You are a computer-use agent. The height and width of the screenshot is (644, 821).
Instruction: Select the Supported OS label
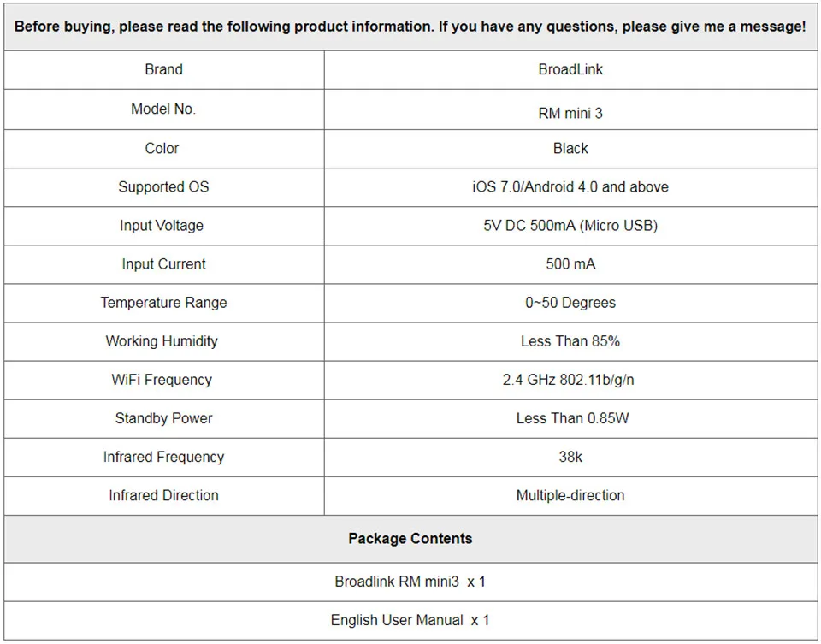click(164, 187)
